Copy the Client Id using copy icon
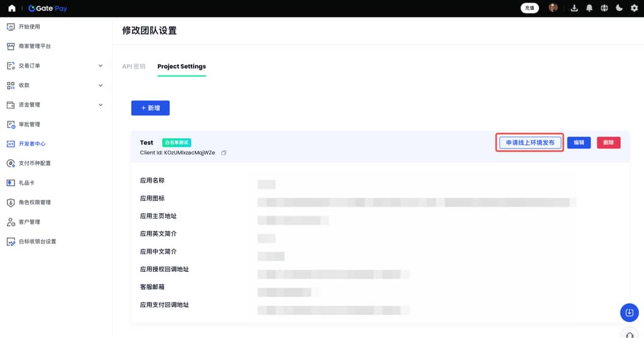This screenshot has width=644, height=338. click(x=223, y=153)
